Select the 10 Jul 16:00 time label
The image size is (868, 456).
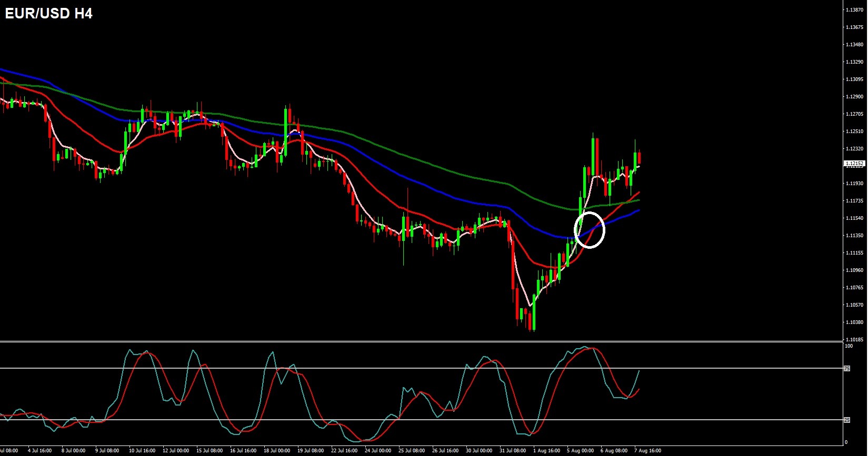tap(142, 451)
